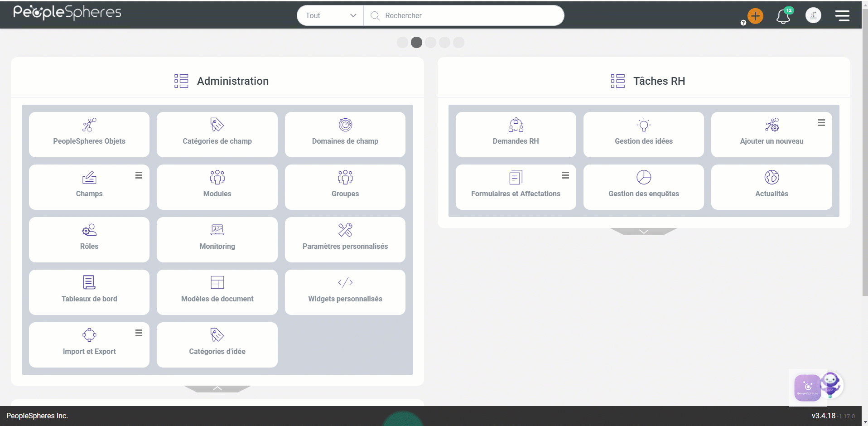The height and width of the screenshot is (426, 868).
Task: Open Catégories de champ tag icon
Action: 217,125
